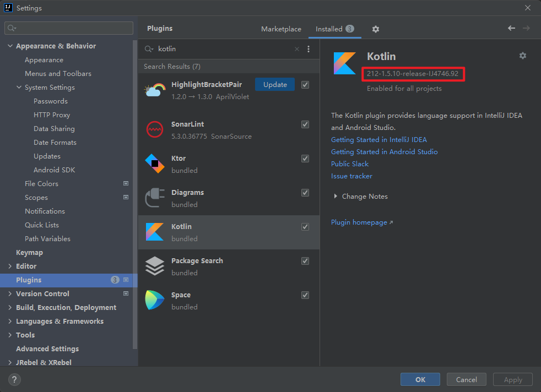The image size is (541, 392).
Task: Update the HighlightBracketPair plugin
Action: 275,84
